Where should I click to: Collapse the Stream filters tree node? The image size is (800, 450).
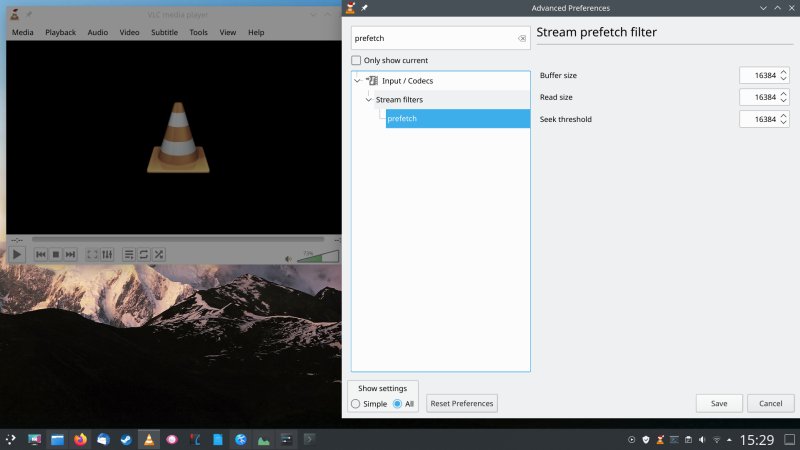(369, 100)
